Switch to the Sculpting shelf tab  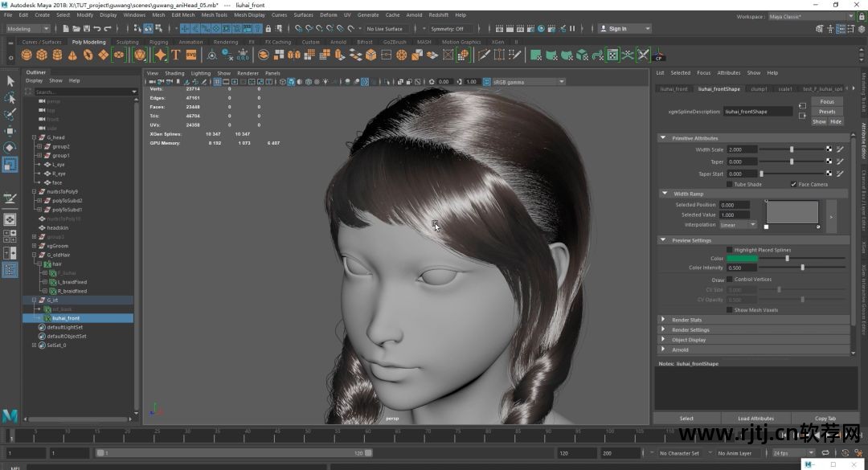click(127, 42)
